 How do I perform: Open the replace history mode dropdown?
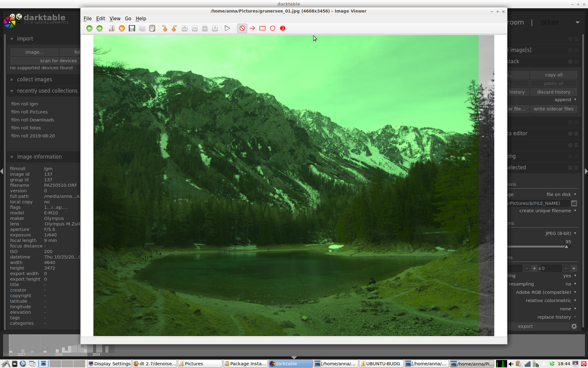click(x=557, y=317)
